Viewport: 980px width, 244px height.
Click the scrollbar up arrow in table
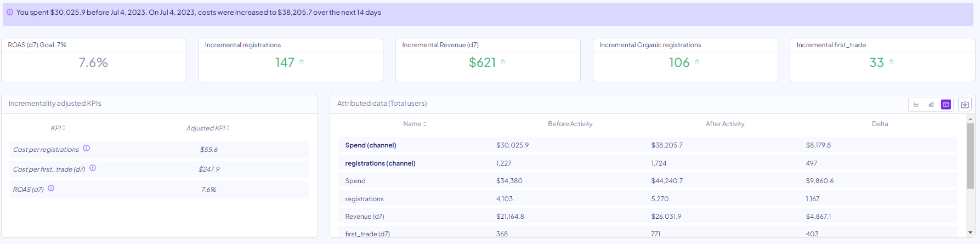click(x=970, y=119)
